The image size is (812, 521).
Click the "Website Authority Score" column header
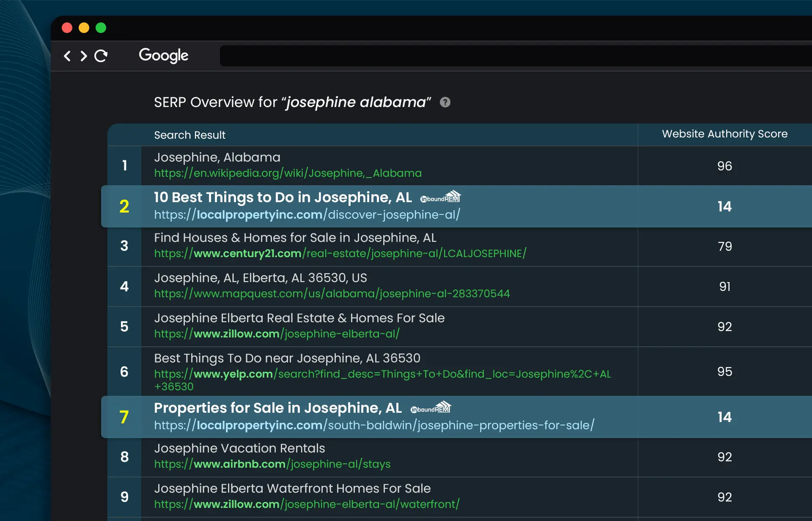pos(724,134)
